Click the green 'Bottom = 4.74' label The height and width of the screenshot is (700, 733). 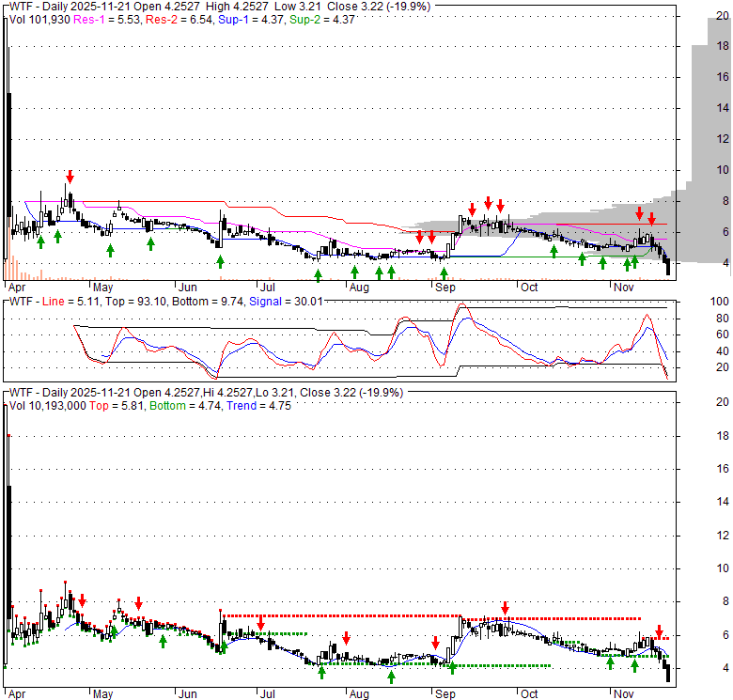click(185, 406)
